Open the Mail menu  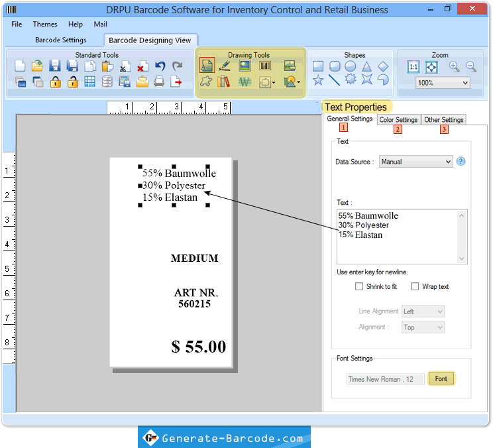(100, 25)
